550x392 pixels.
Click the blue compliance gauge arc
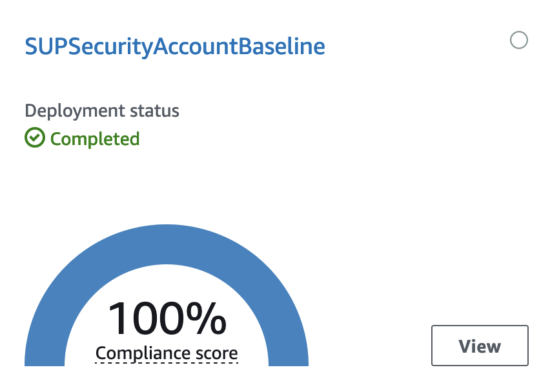pos(167,244)
